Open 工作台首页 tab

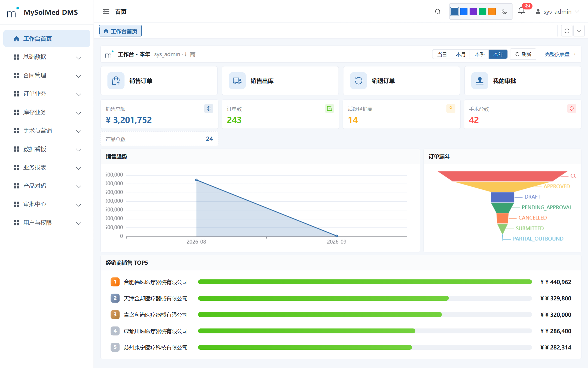120,31
